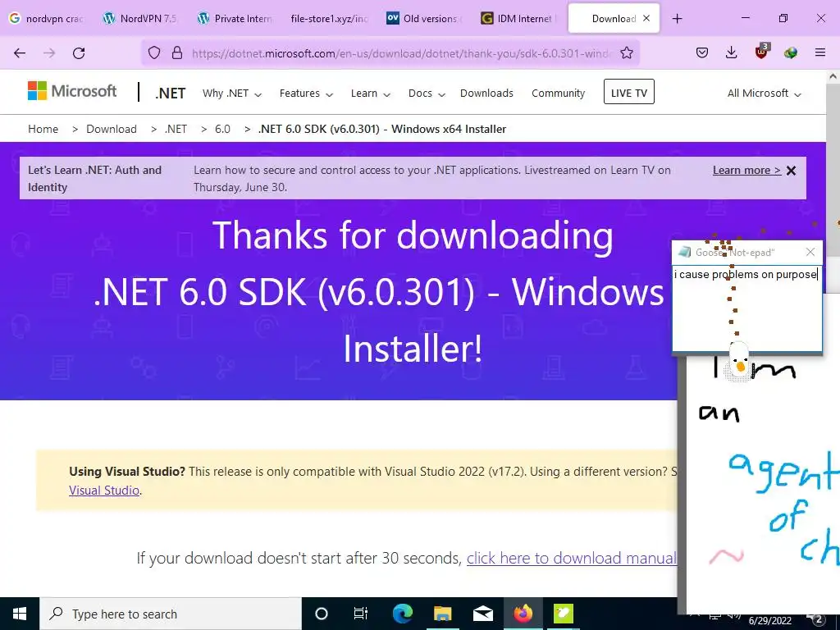This screenshot has width=840, height=630.
Task: Open the Downloads nav item
Action: [486, 94]
